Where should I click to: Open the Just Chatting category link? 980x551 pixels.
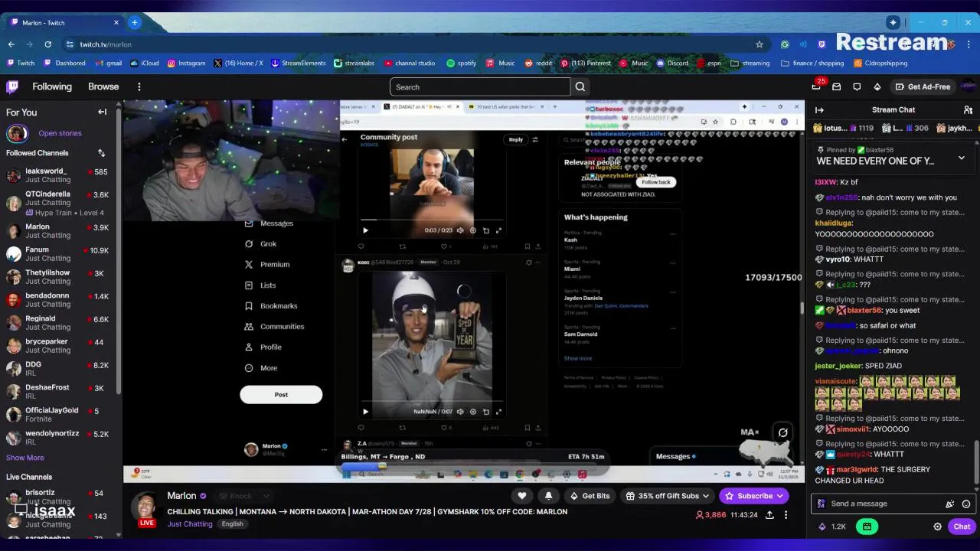189,524
